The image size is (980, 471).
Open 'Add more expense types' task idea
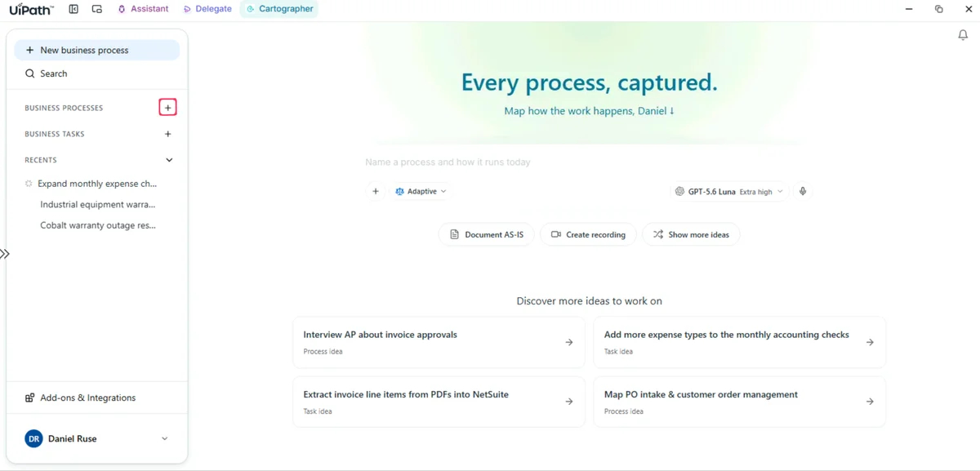(739, 342)
